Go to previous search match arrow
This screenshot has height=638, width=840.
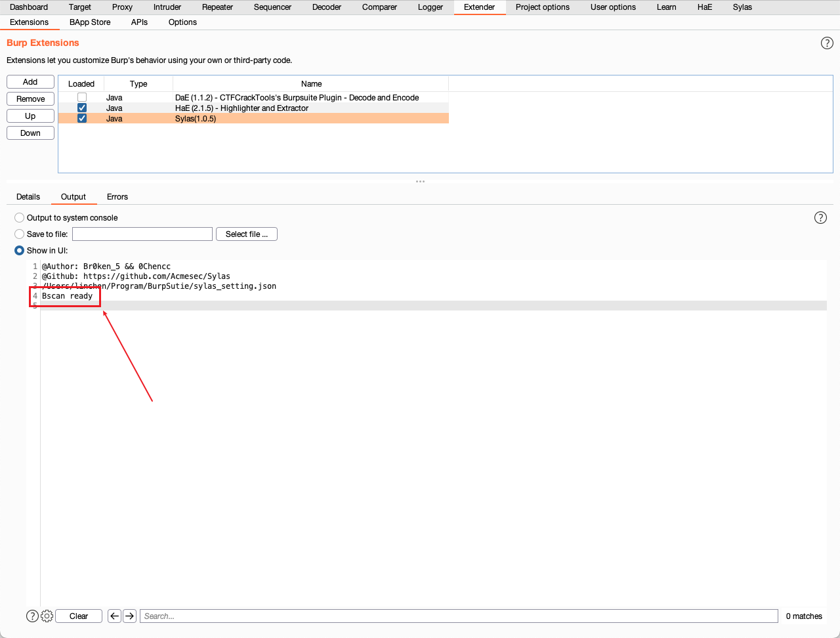pos(114,616)
